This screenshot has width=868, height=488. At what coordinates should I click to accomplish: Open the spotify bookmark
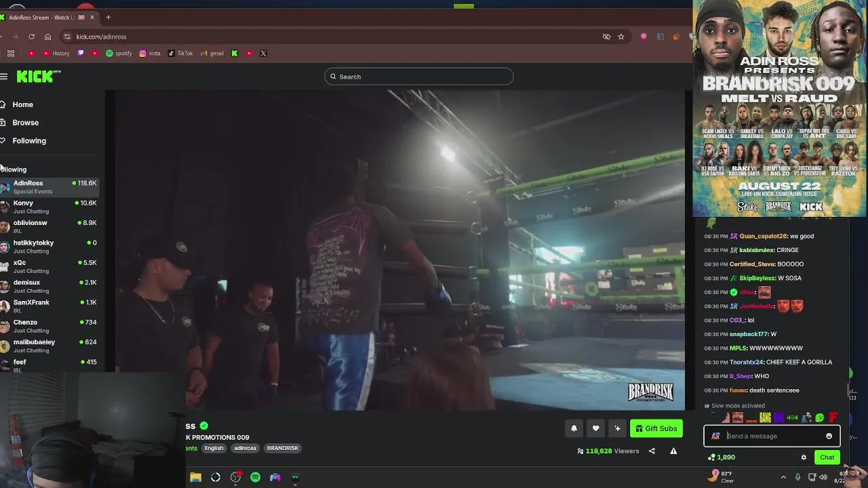(x=119, y=54)
